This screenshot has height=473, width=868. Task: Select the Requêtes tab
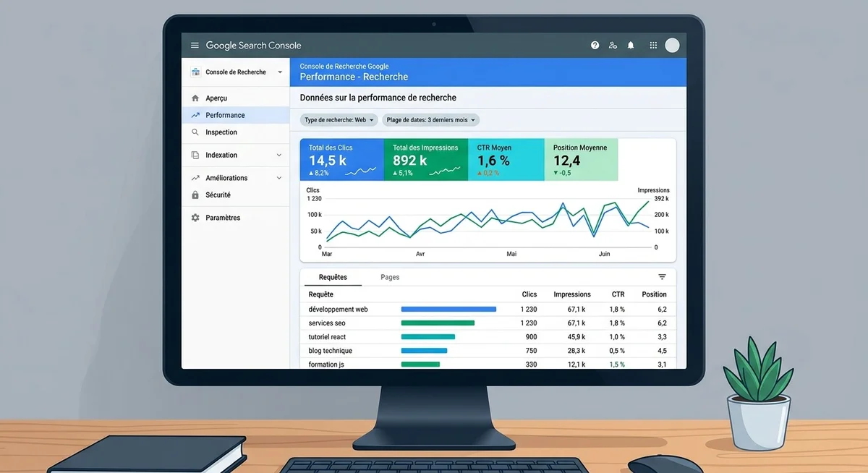point(332,277)
